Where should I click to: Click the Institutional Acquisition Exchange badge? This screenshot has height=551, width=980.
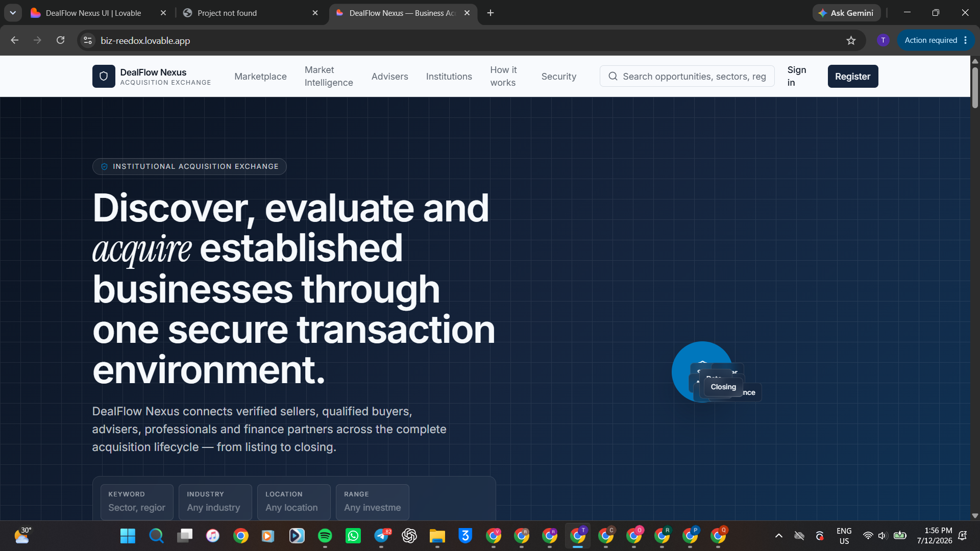click(x=189, y=167)
